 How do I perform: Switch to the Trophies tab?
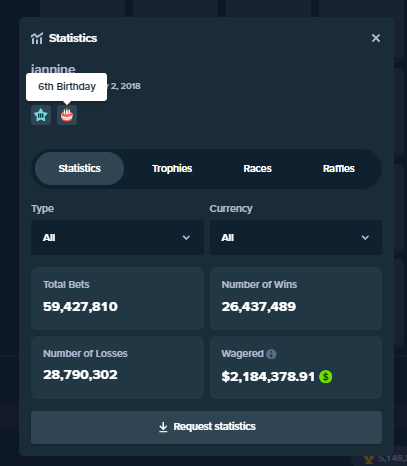coord(172,169)
